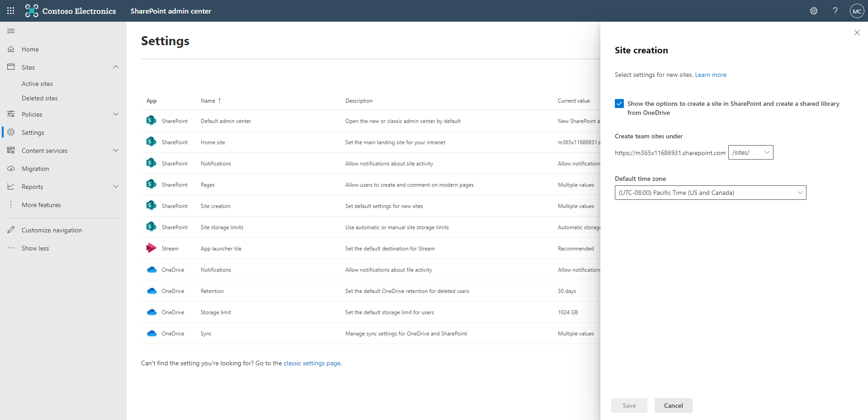The height and width of the screenshot is (420, 868).
Task: Click the Show less ellipsis icon
Action: click(x=11, y=248)
